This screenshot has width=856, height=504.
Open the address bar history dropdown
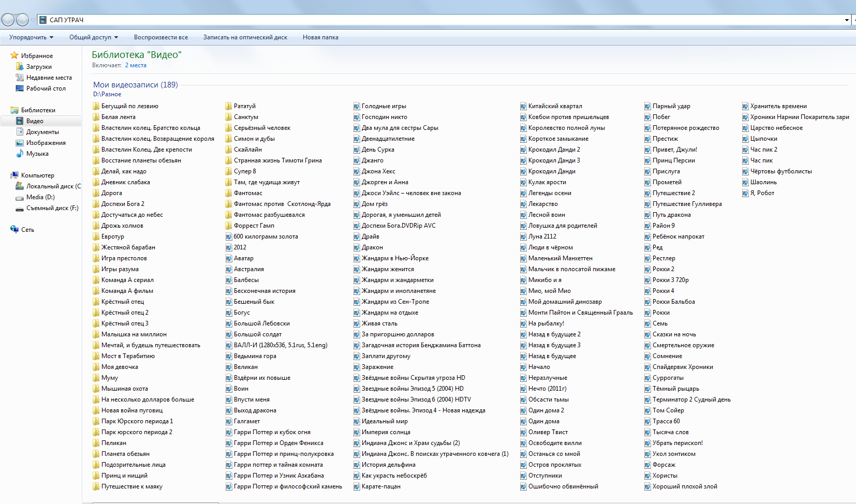847,20
